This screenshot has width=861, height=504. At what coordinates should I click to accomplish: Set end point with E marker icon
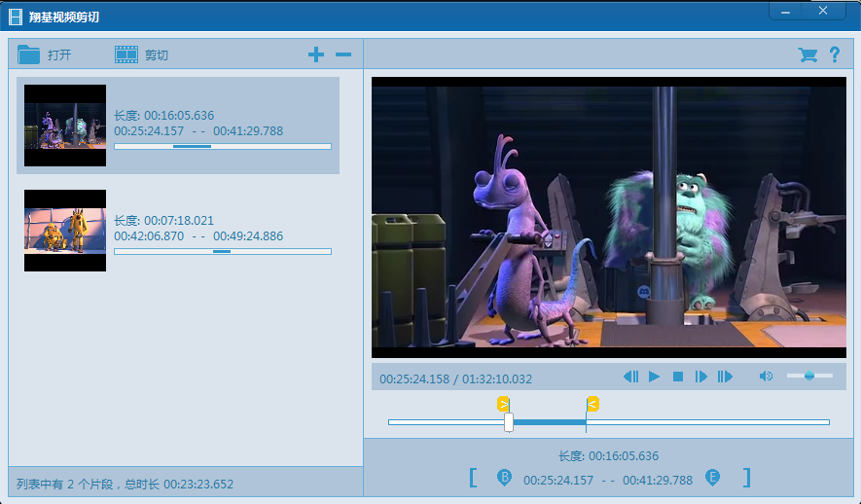(x=712, y=478)
